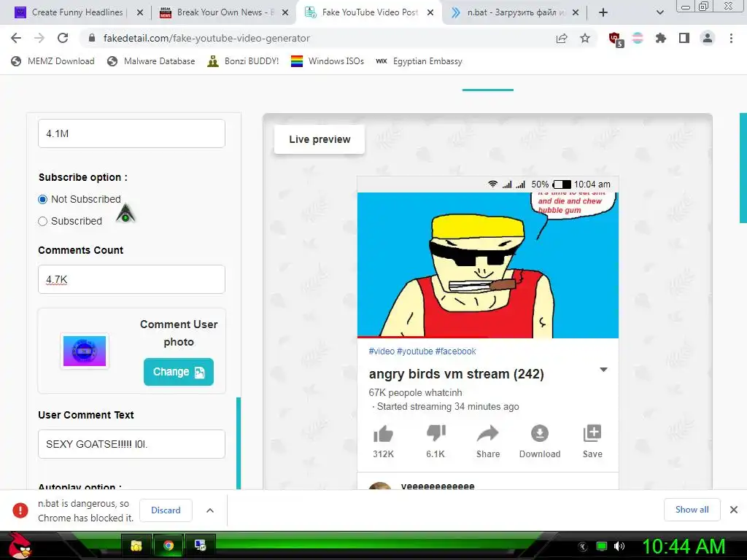Click the system tray volume icon
Screen dimensions: 747x560
tap(619, 546)
